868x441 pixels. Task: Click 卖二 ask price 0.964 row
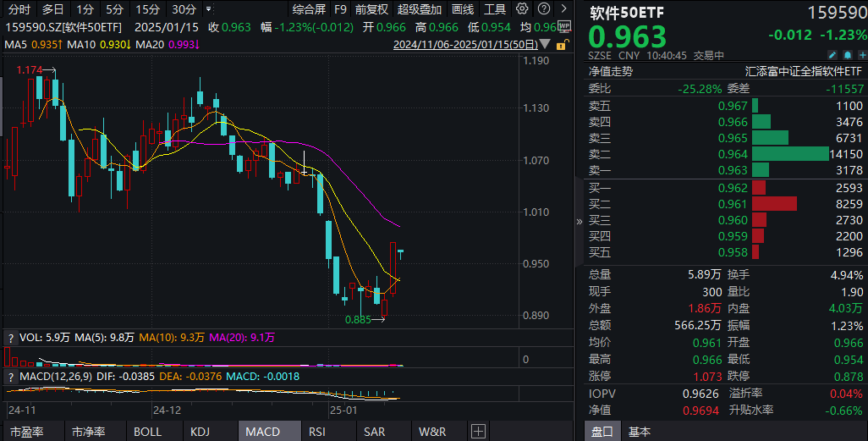725,154
